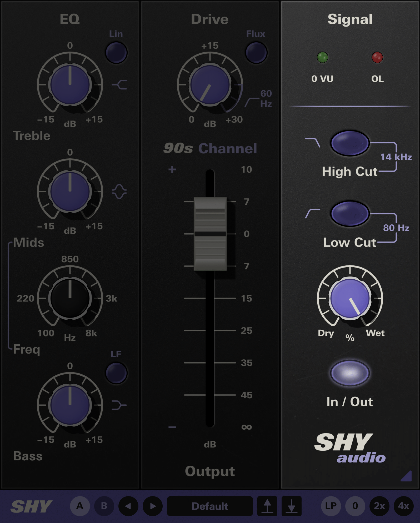
Task: Toggle the LP mode button
Action: pos(331,506)
